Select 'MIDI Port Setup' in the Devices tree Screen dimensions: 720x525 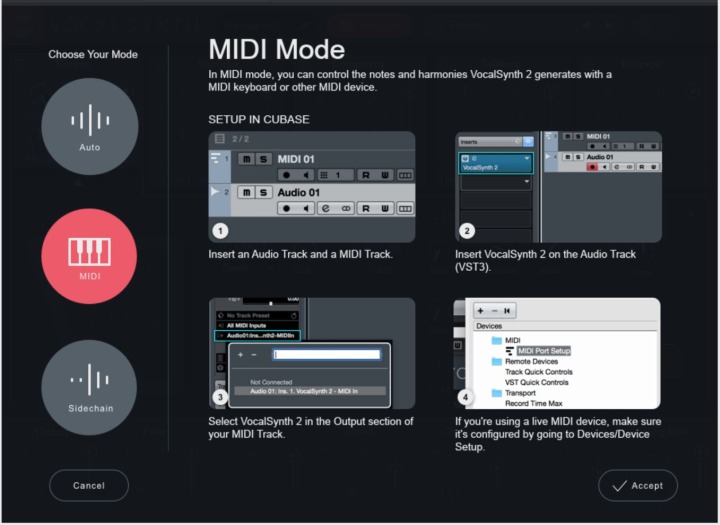coord(544,351)
